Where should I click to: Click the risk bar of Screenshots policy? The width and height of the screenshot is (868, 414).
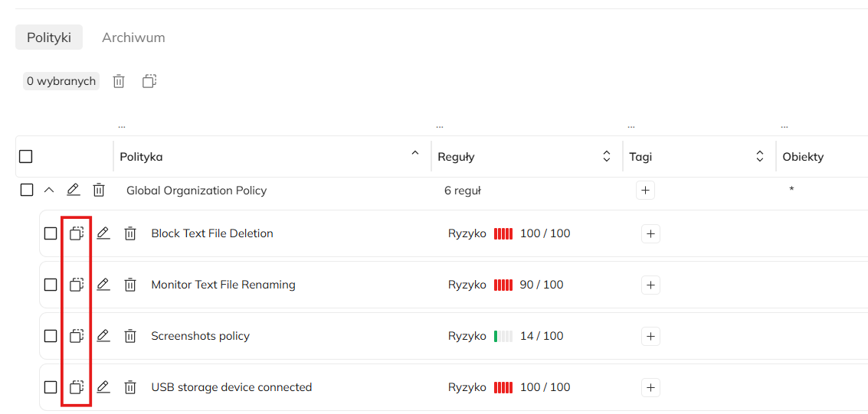[x=503, y=336]
